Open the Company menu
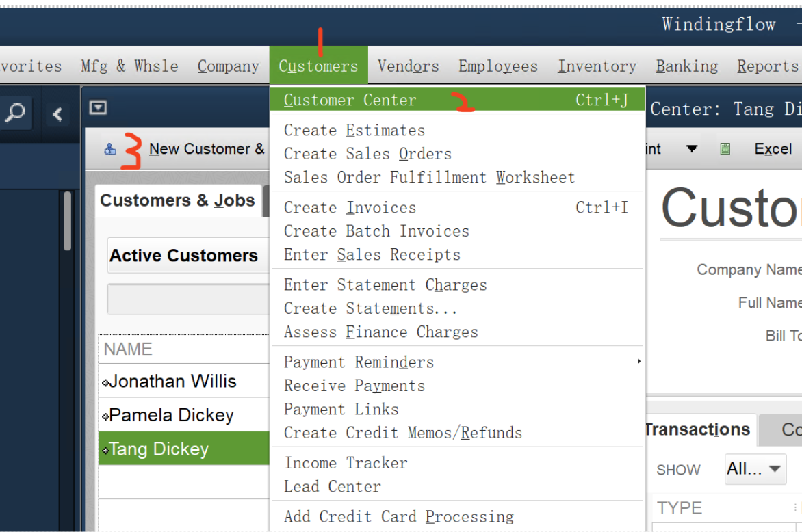This screenshot has height=532, width=802. [228, 66]
